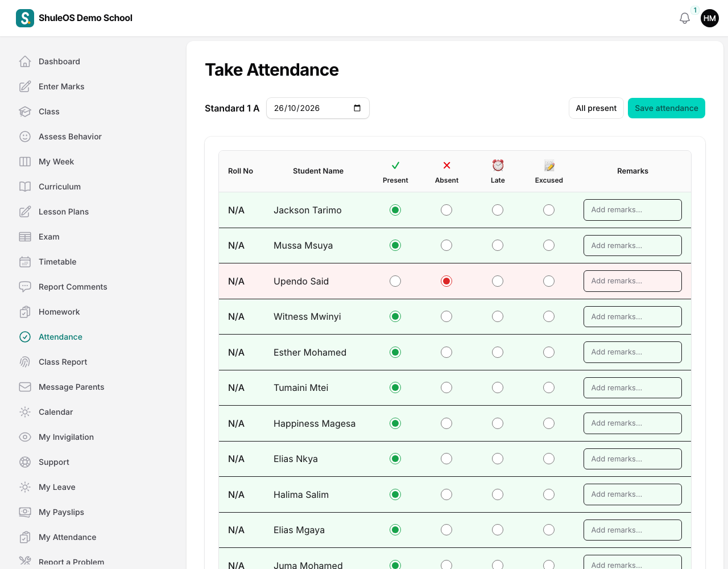This screenshot has height=569, width=728.
Task: Mark Jackson Tarimo as Absent
Action: [446, 210]
